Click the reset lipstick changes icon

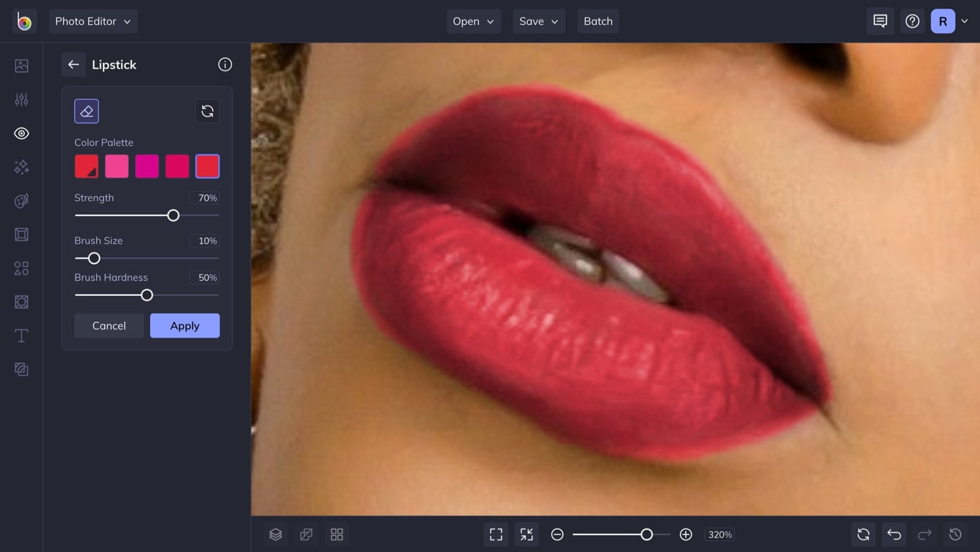(207, 110)
